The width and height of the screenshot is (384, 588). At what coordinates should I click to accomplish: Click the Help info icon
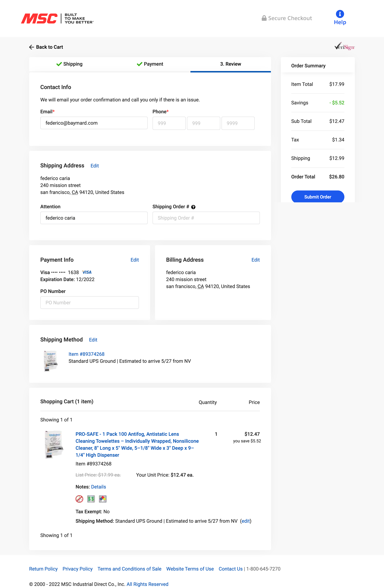pos(340,14)
